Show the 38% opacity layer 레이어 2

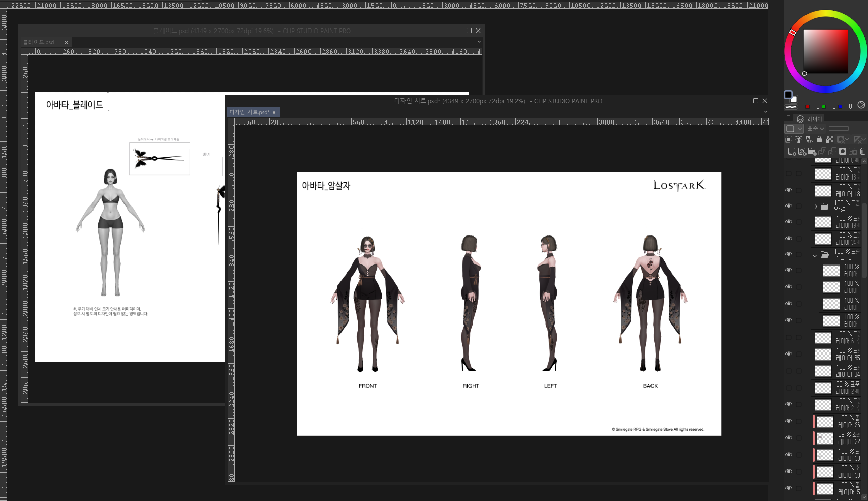789,387
